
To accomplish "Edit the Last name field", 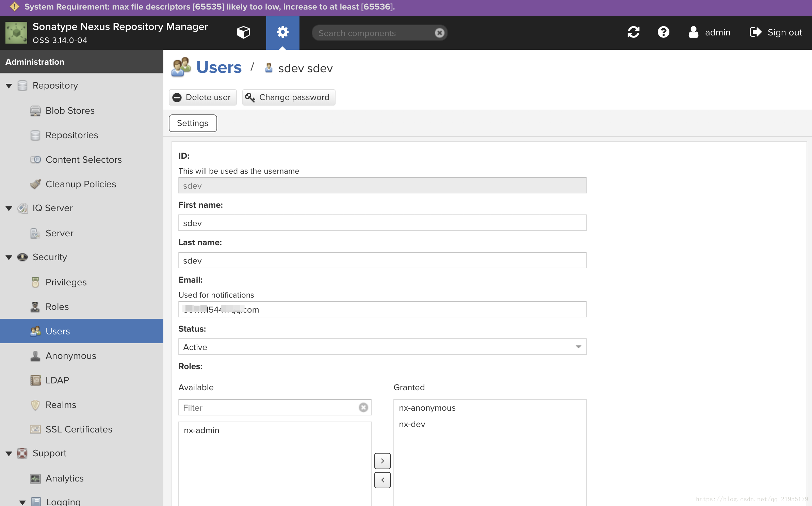I will (382, 260).
